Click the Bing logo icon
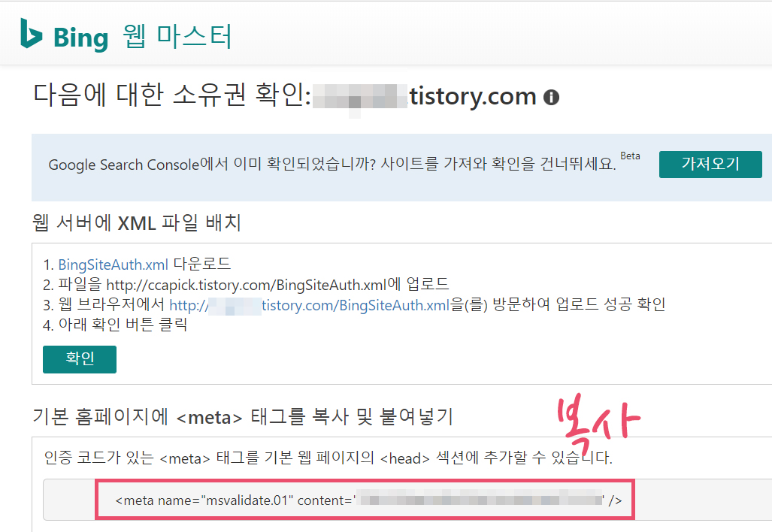772x532 pixels. 31,34
